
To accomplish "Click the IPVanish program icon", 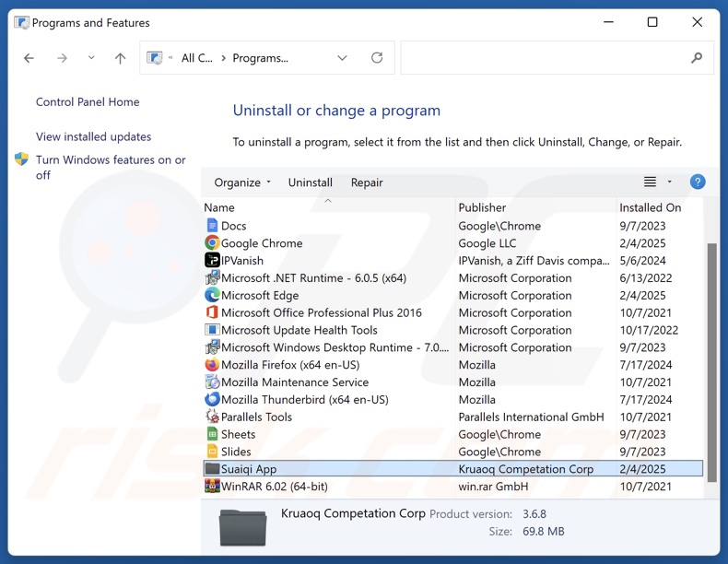I will 212,260.
